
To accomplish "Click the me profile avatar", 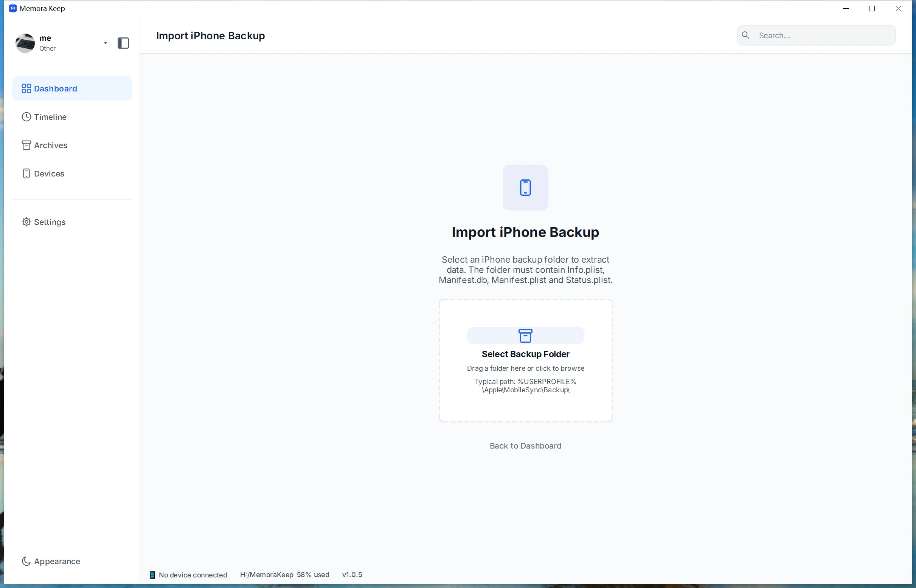I will point(25,43).
